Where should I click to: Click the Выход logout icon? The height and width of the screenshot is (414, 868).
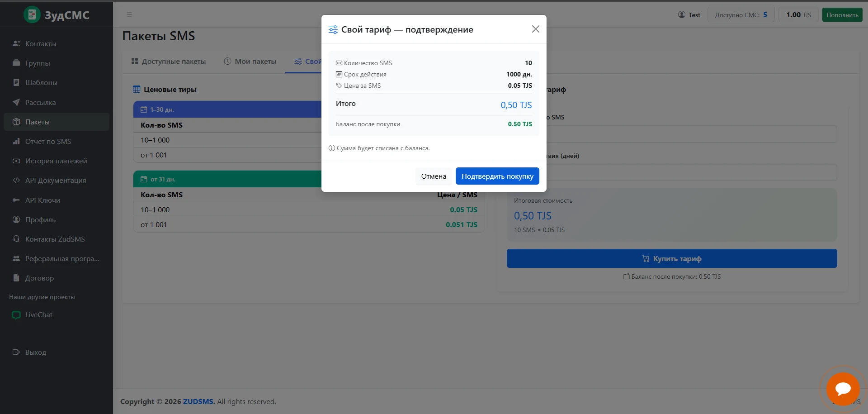point(16,352)
